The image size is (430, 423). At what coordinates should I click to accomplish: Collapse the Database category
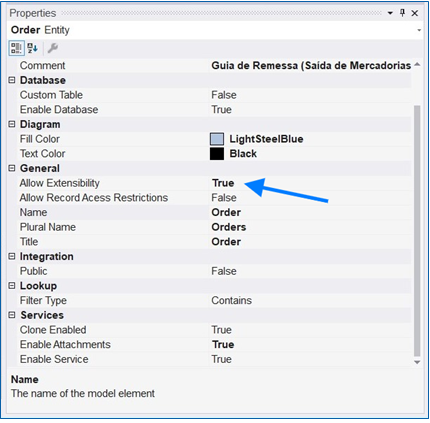[x=12, y=80]
